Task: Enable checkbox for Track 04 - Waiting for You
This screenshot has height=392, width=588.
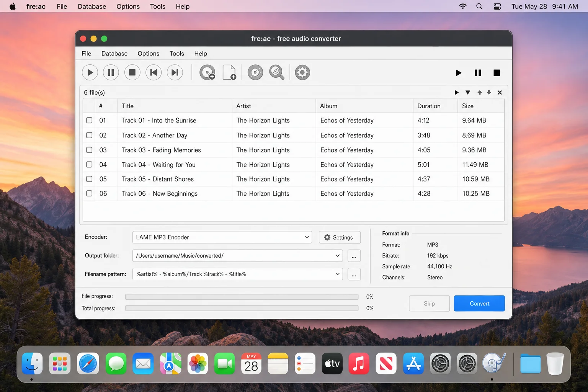Action: pyautogui.click(x=89, y=165)
